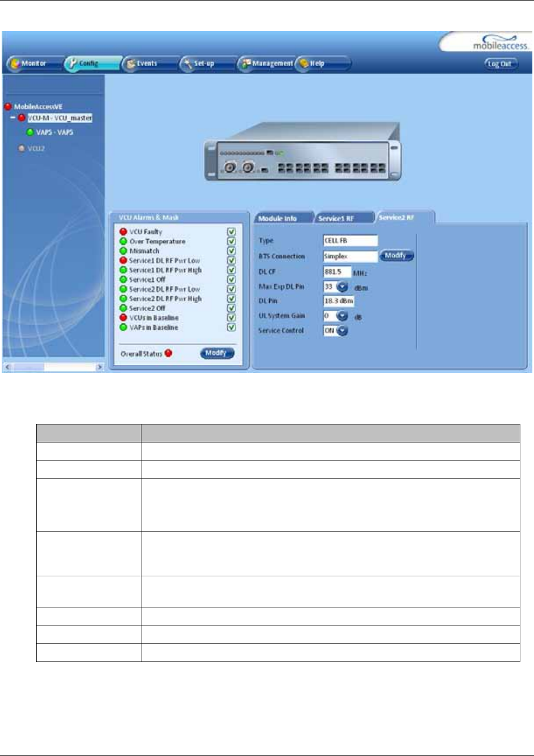
Task: Collapse the VCU-M tree node
Action: tap(13, 117)
